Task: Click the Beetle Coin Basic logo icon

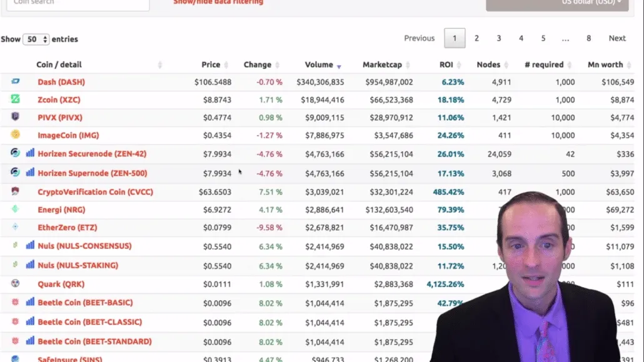Action: (x=15, y=301)
